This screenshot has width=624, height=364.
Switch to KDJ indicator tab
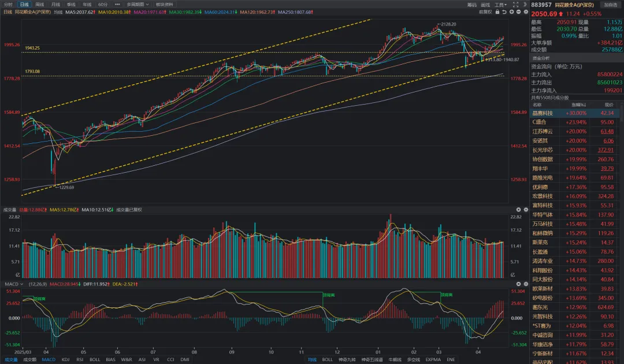(65, 359)
